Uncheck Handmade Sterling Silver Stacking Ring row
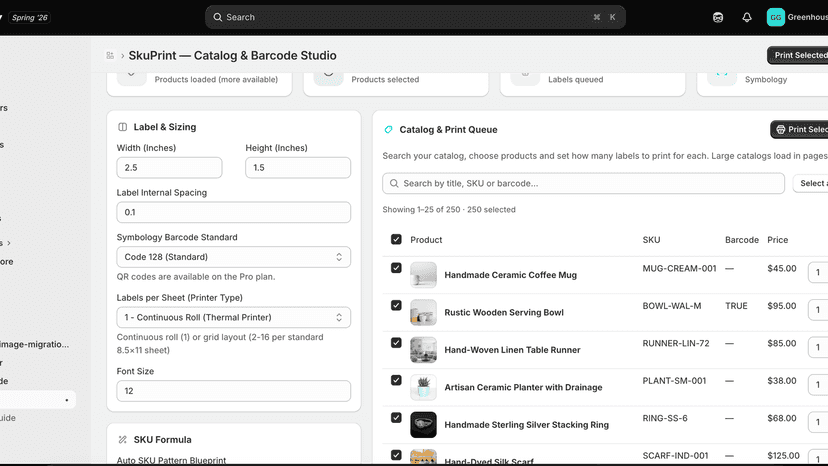 (x=396, y=418)
